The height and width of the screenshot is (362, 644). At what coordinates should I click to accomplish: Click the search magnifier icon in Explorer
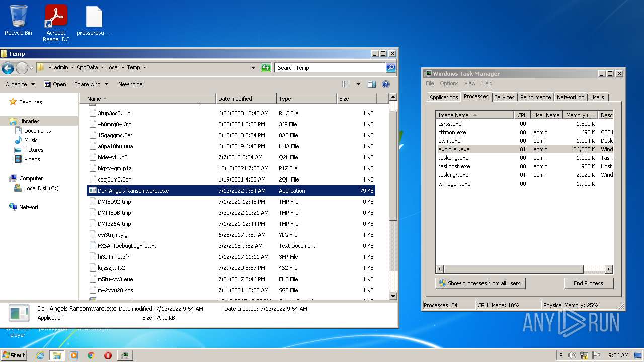[391, 68]
